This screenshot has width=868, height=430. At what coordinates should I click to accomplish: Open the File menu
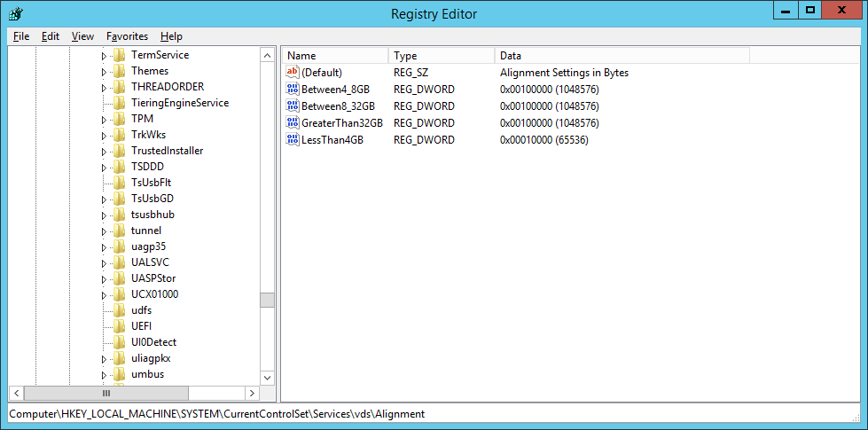click(x=21, y=36)
